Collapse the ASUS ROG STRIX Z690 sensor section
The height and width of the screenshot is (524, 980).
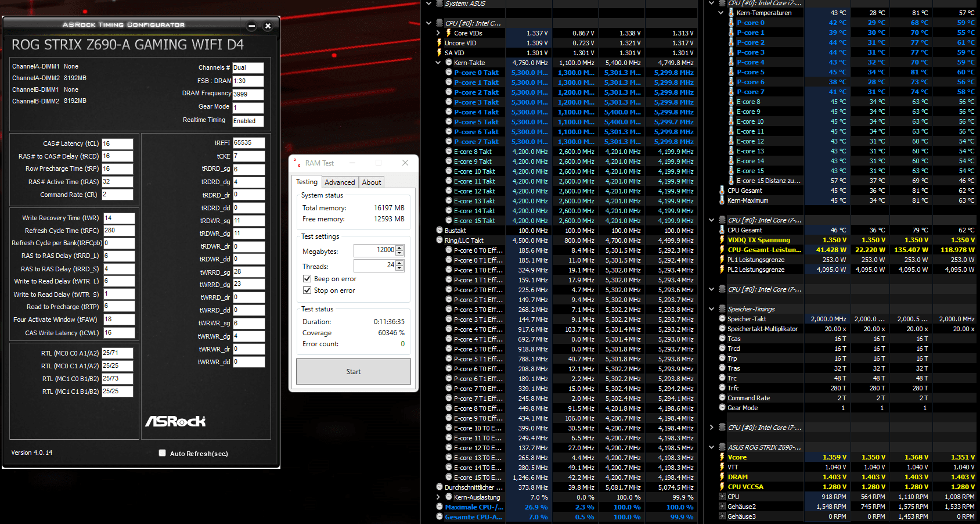tap(712, 447)
